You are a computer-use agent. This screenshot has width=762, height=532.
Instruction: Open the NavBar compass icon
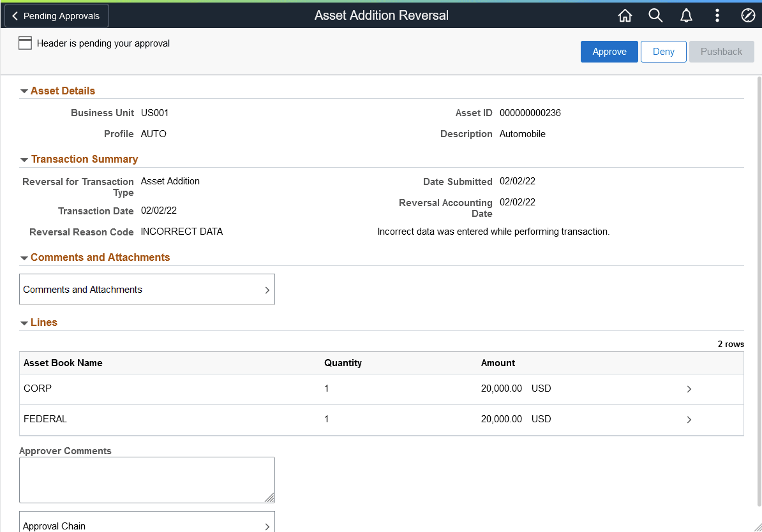pyautogui.click(x=747, y=15)
